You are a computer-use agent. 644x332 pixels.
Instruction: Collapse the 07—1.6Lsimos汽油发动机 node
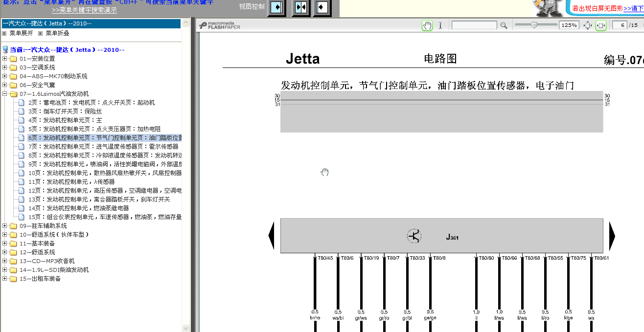point(5,94)
